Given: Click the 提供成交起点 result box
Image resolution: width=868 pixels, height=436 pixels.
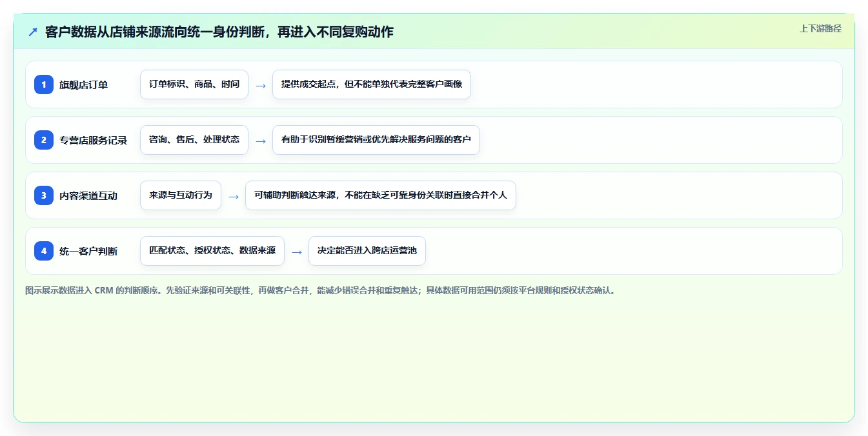Looking at the screenshot, I should (x=372, y=84).
